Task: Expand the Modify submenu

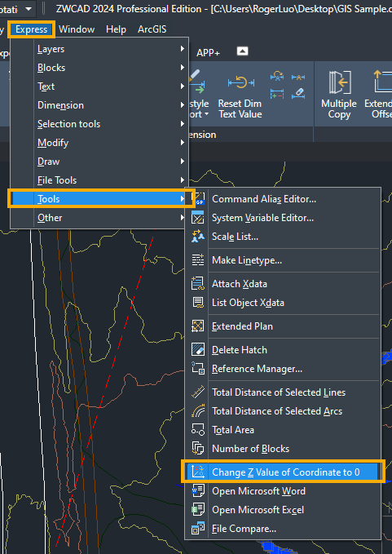Action: [x=99, y=143]
